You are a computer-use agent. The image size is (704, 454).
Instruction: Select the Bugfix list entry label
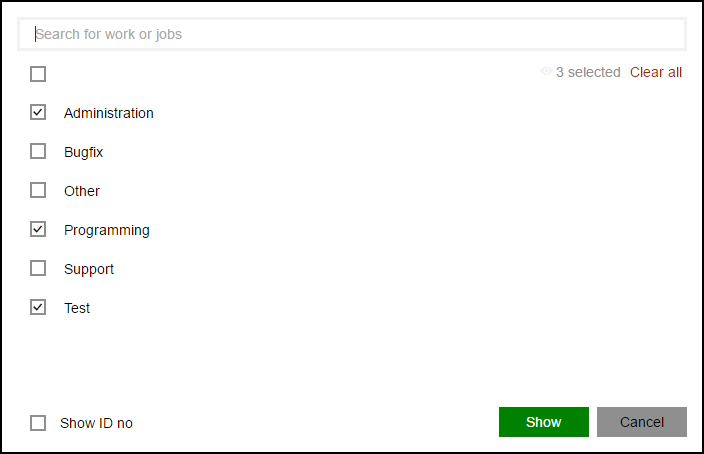(x=84, y=152)
